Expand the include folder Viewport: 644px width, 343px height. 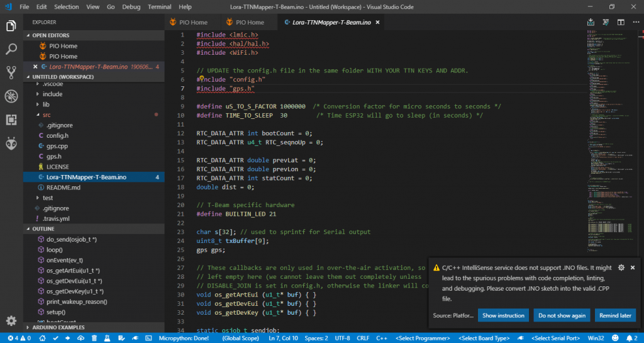(x=52, y=94)
